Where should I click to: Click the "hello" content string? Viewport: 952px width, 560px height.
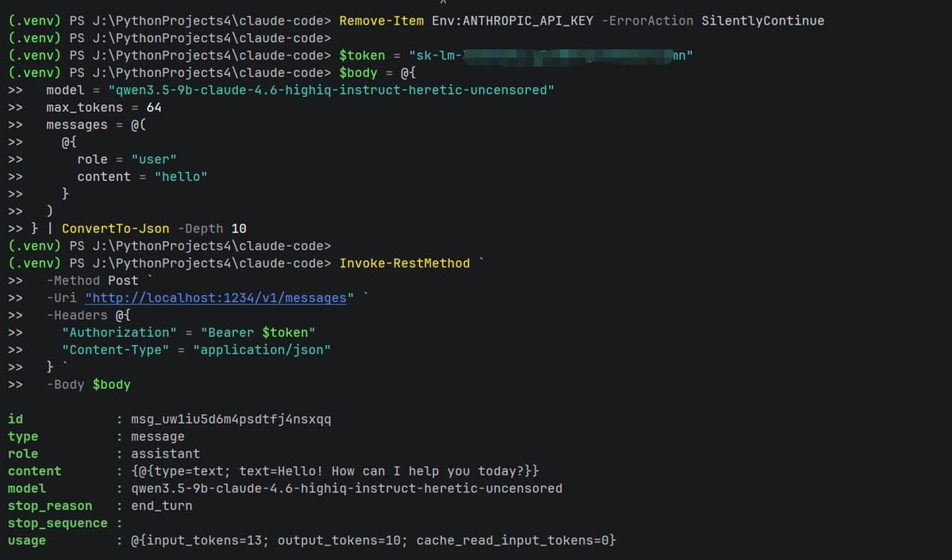pos(181,177)
